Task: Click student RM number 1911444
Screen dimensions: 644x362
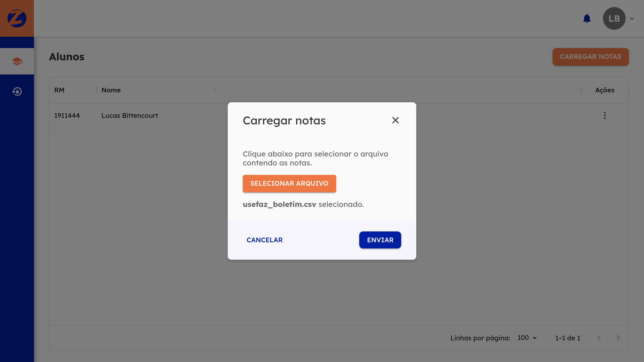Action: click(67, 115)
